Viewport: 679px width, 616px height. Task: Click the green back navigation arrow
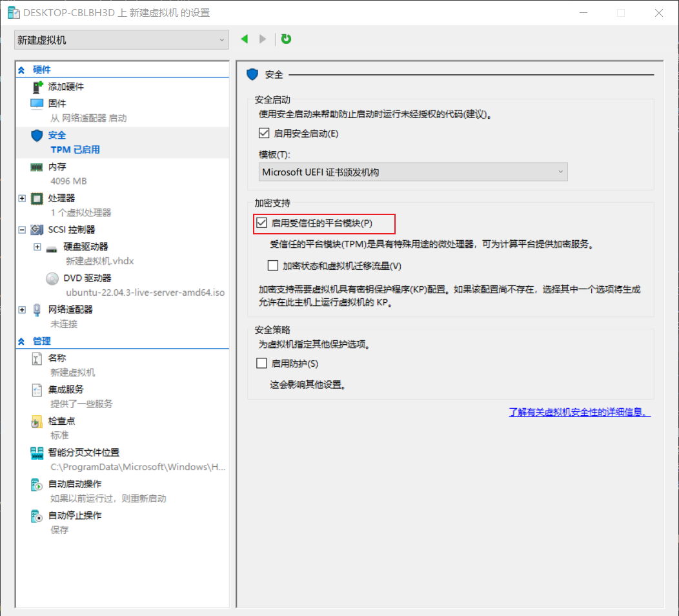click(x=245, y=39)
